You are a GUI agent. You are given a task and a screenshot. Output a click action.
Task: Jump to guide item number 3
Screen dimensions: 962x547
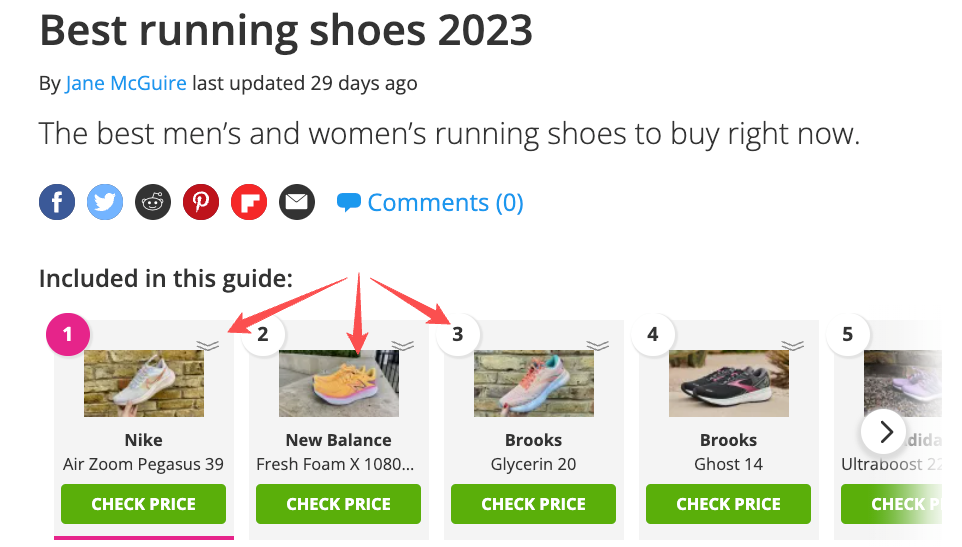tap(458, 334)
